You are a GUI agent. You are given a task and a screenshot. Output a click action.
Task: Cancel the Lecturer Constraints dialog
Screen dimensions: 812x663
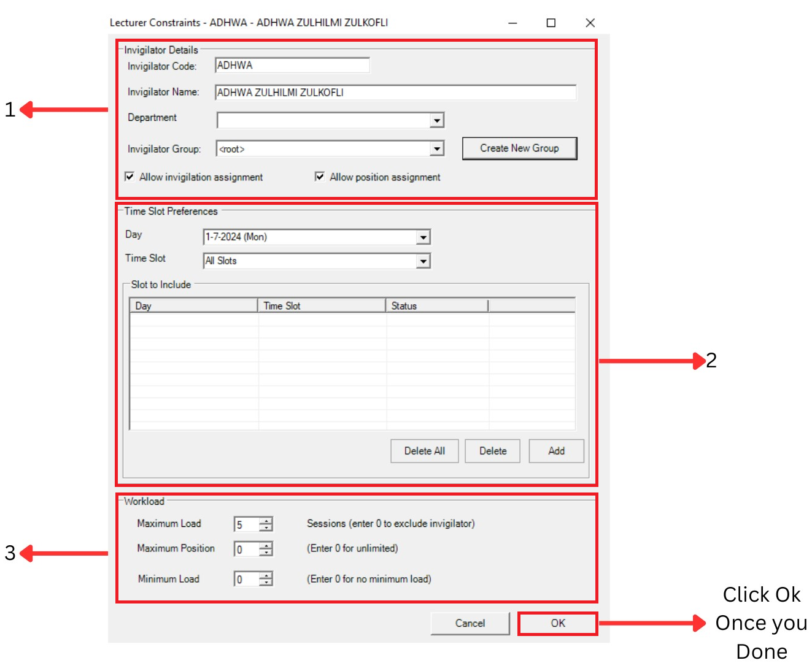[x=470, y=623]
